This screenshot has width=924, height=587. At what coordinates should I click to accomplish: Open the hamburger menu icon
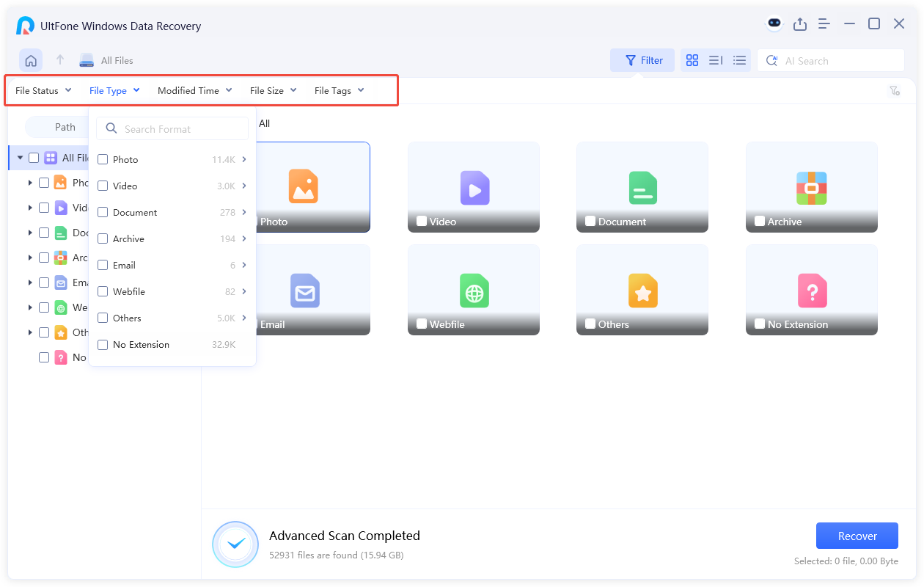click(824, 23)
